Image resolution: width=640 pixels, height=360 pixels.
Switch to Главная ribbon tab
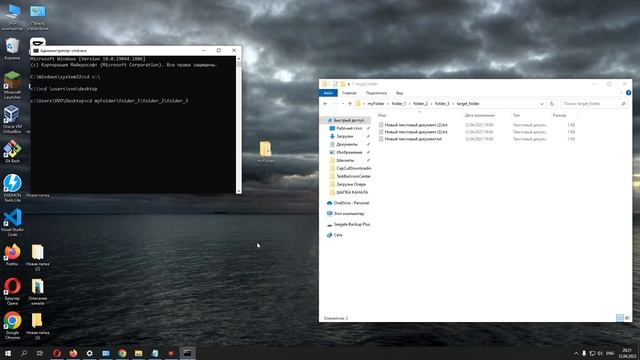pyautogui.click(x=349, y=93)
